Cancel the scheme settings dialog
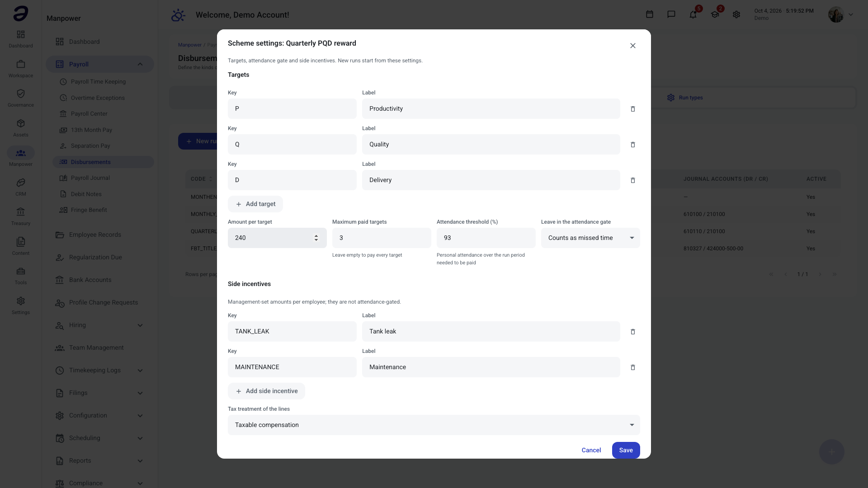The image size is (868, 488). point(591,450)
